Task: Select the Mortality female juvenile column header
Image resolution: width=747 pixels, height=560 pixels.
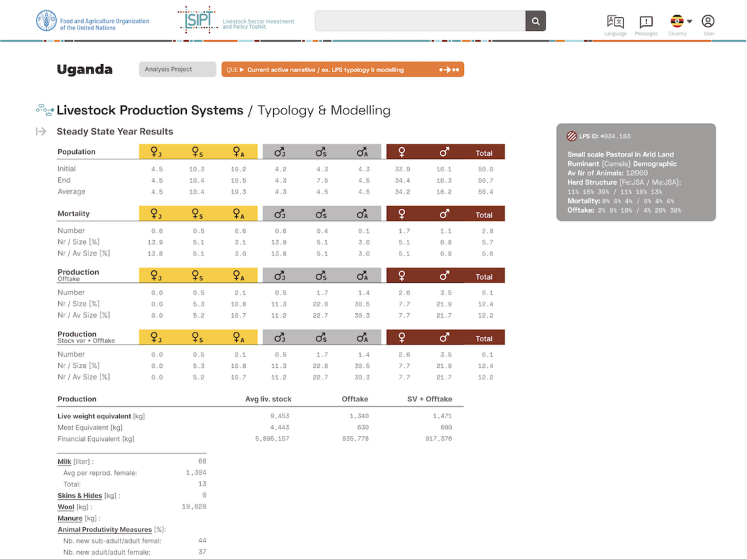Action: (156, 214)
